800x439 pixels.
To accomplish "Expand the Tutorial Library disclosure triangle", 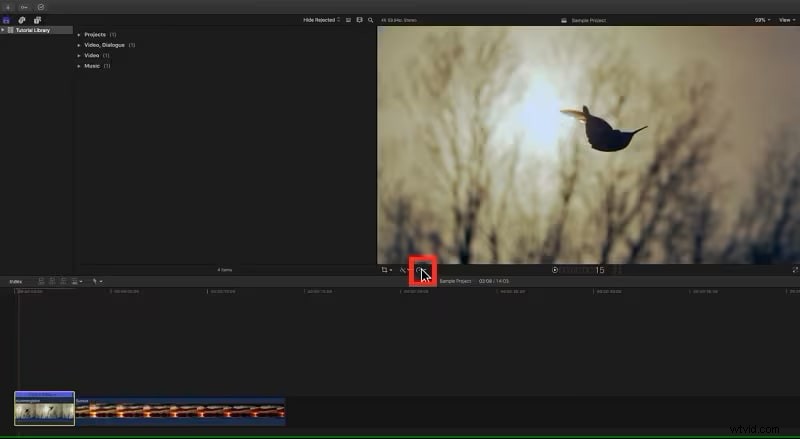I will point(3,30).
